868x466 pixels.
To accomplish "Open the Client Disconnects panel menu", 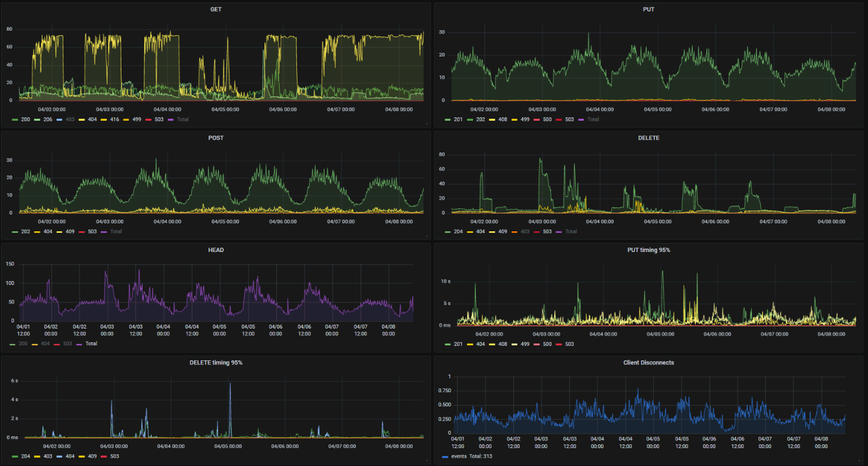I will (649, 363).
